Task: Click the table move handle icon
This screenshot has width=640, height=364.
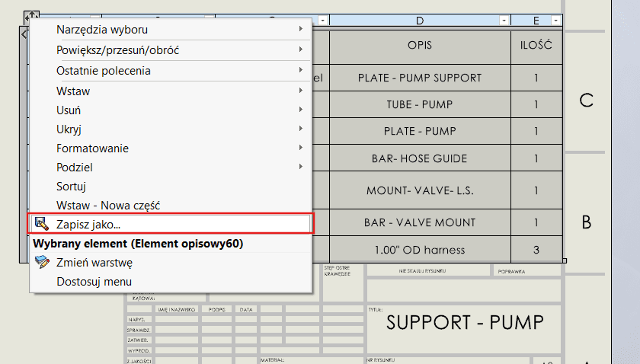Action: pyautogui.click(x=31, y=17)
